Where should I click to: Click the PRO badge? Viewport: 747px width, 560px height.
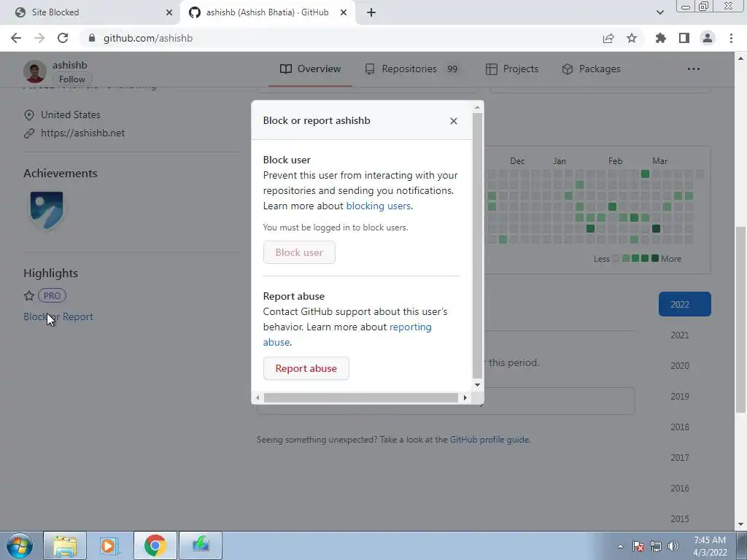52,296
